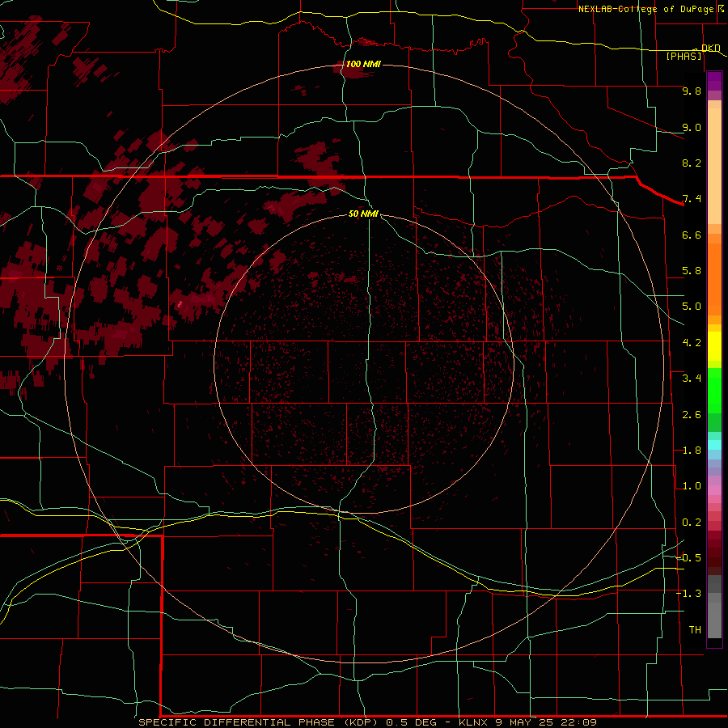
Task: Click the 6.6 scale value
Action: [x=692, y=235]
